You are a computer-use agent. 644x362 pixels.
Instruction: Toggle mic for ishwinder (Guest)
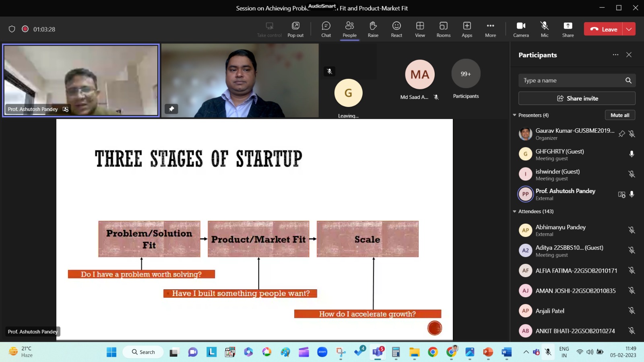[x=632, y=174]
